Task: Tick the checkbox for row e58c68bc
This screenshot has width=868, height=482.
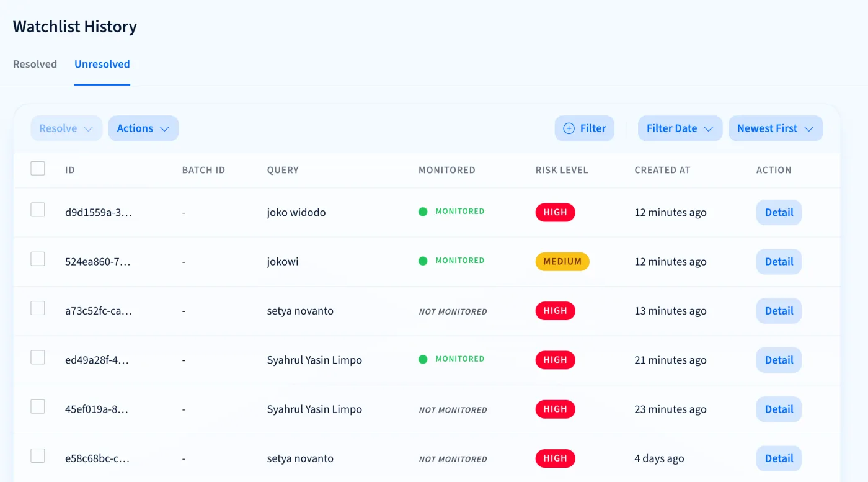Action: coord(38,456)
